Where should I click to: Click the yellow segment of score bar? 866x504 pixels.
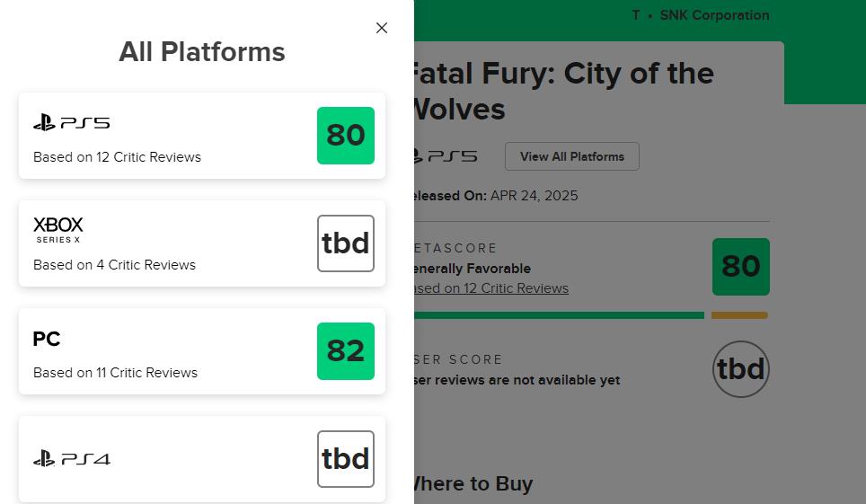(x=739, y=315)
